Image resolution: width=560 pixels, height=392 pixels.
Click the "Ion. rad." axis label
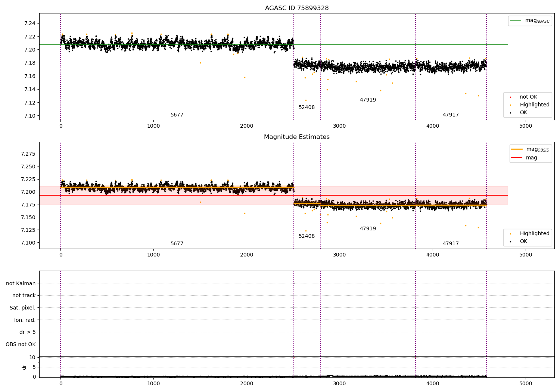(25, 320)
